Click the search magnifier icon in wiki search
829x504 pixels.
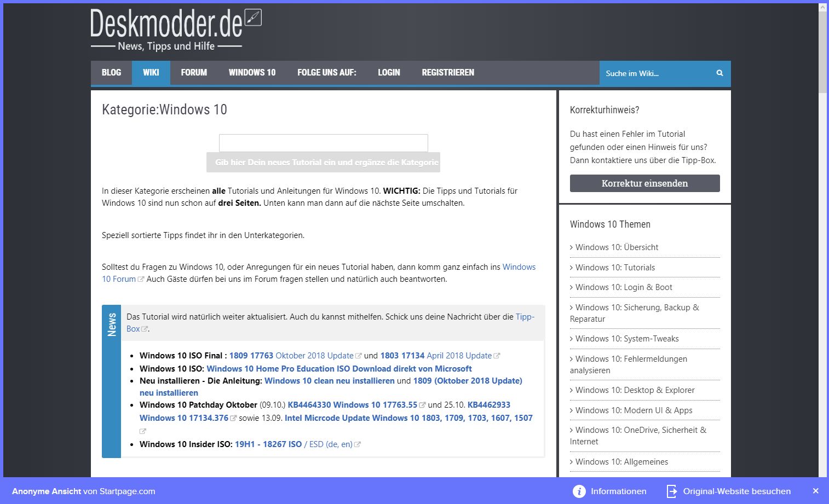(719, 73)
